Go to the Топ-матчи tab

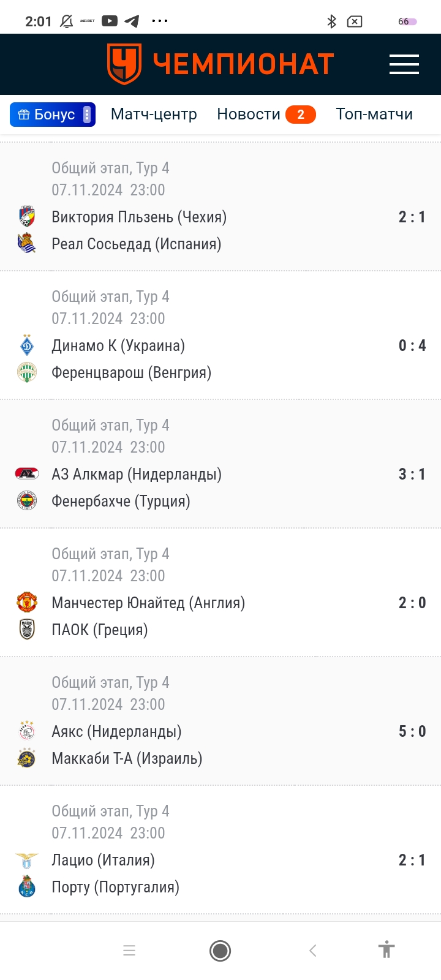coord(374,115)
